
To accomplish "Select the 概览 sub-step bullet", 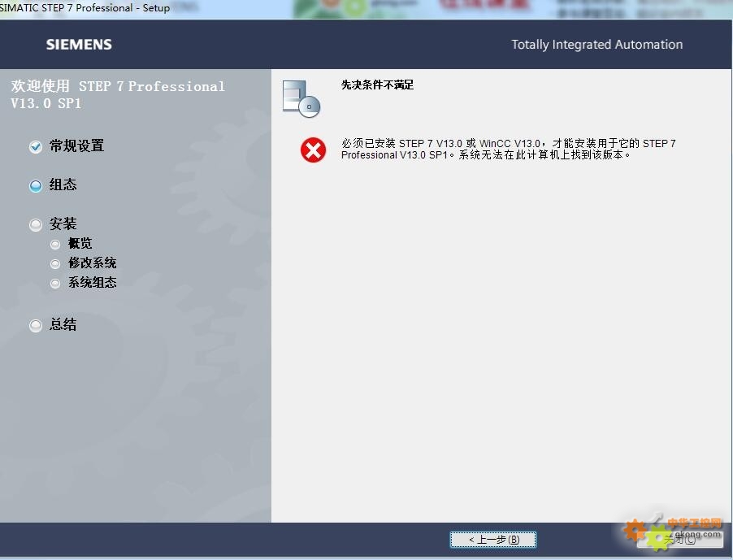I will pos(55,244).
